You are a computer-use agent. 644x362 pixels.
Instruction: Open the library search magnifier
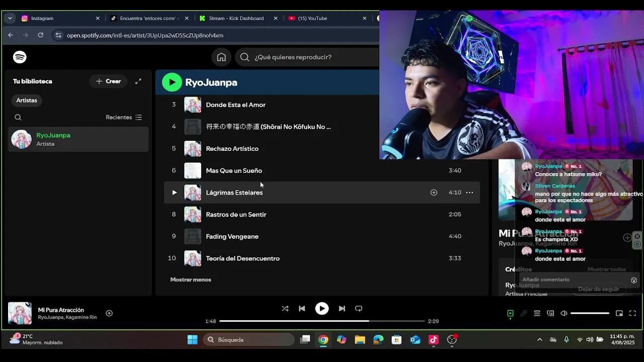click(x=18, y=117)
